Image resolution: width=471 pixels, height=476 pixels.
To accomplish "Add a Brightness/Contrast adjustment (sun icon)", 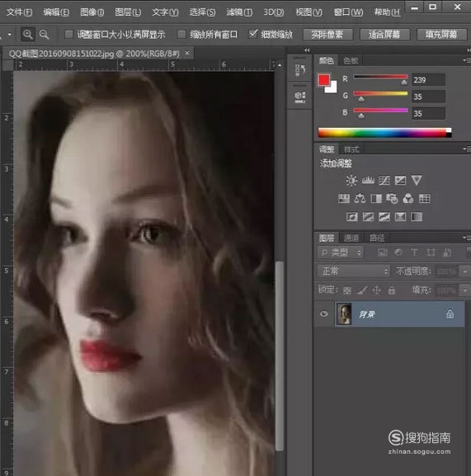I will click(351, 181).
